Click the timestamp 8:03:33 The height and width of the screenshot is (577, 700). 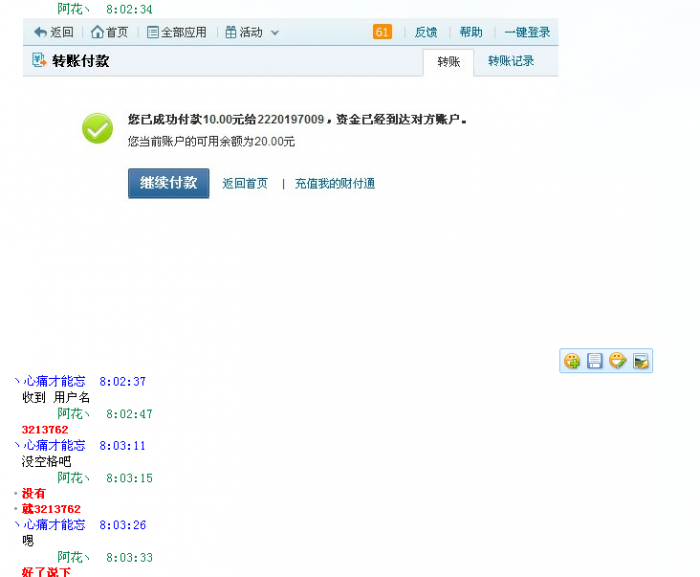pyautogui.click(x=129, y=558)
